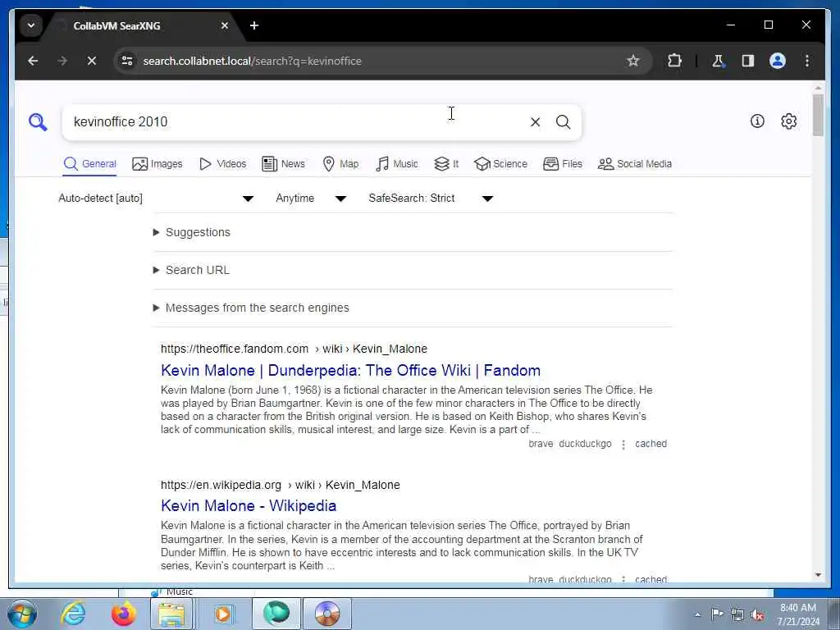This screenshot has height=630, width=840.
Task: Open the About info icon
Action: (x=757, y=121)
